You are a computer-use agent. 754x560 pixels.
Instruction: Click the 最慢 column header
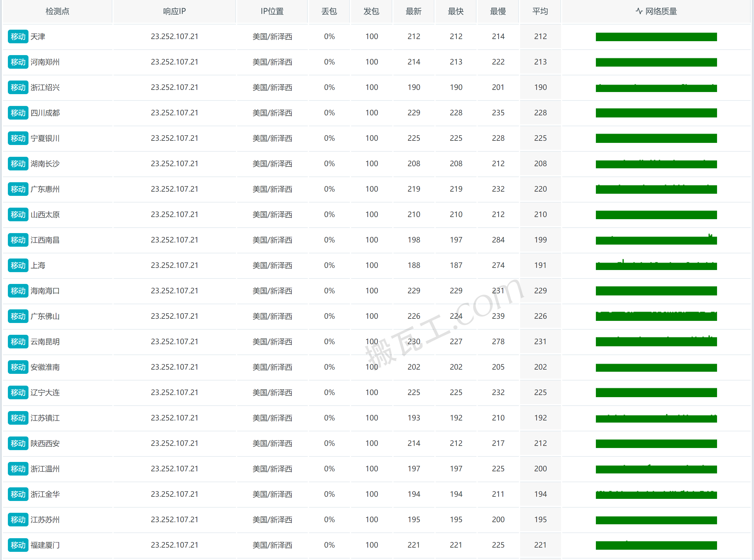pos(498,11)
